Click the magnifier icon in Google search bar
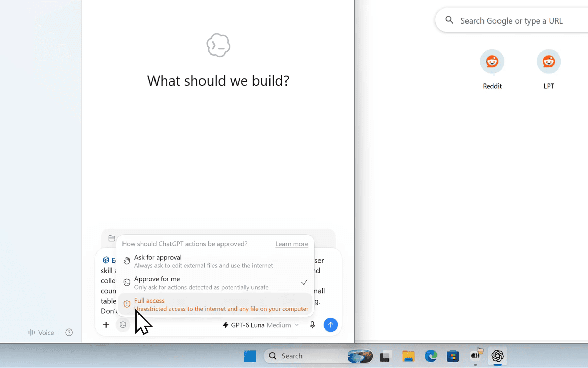Image resolution: width=588 pixels, height=368 pixels. tap(449, 20)
